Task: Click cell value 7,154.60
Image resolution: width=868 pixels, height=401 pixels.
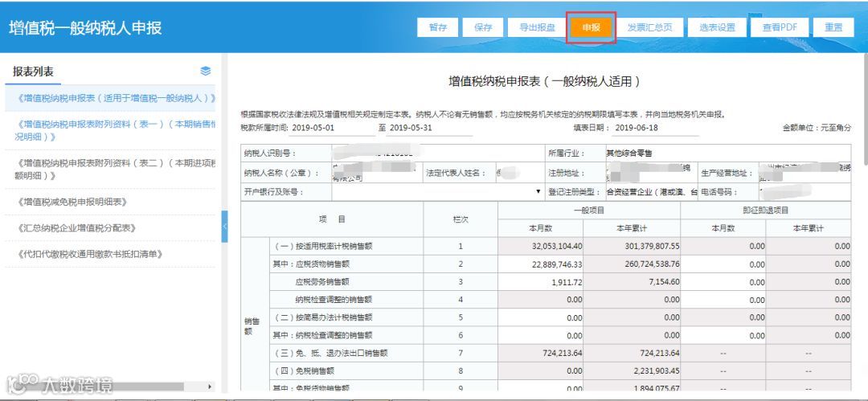Action: coord(632,282)
